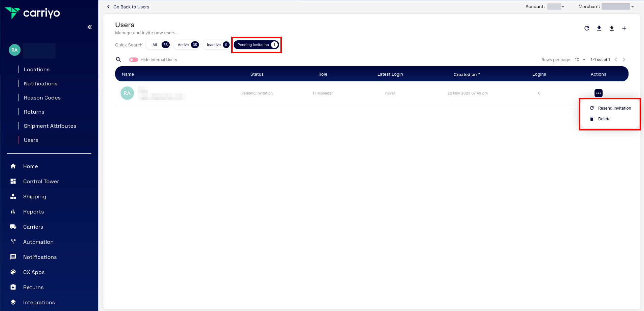The height and width of the screenshot is (311, 644).
Task: Click the Integrations layers icon
Action: point(13,302)
